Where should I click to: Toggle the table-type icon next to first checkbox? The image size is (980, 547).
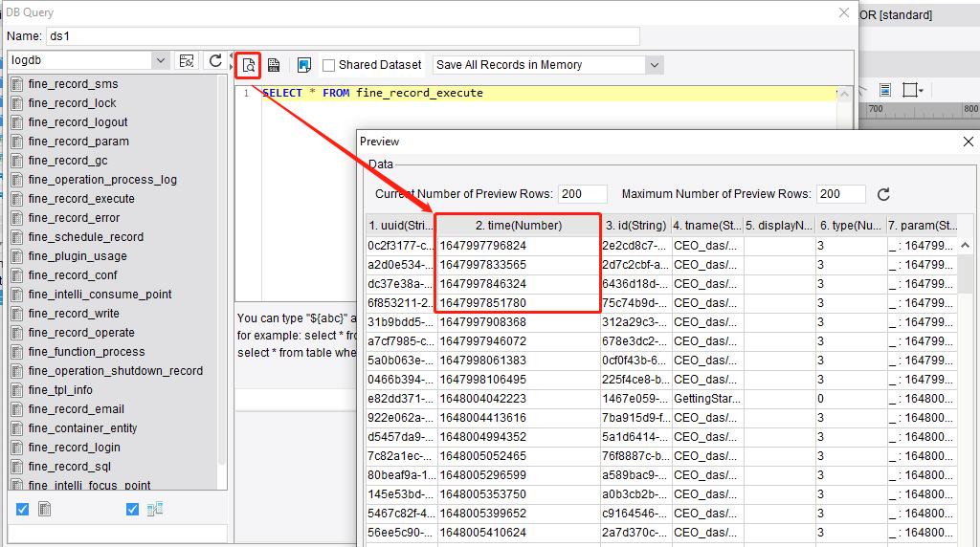44,510
